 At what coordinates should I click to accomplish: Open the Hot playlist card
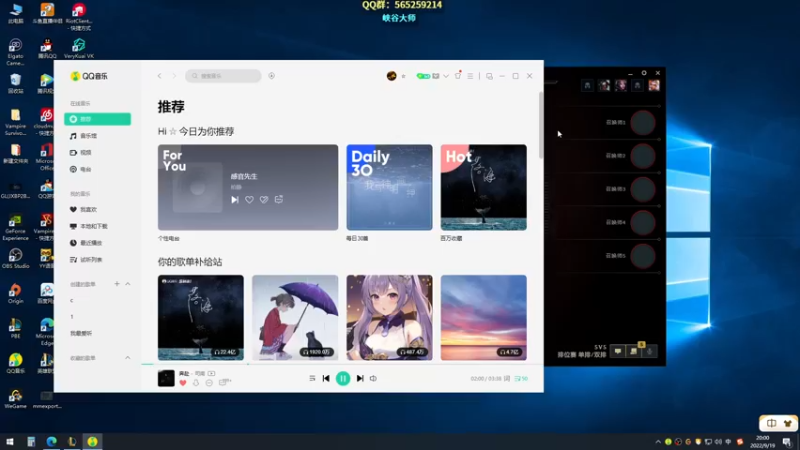484,187
